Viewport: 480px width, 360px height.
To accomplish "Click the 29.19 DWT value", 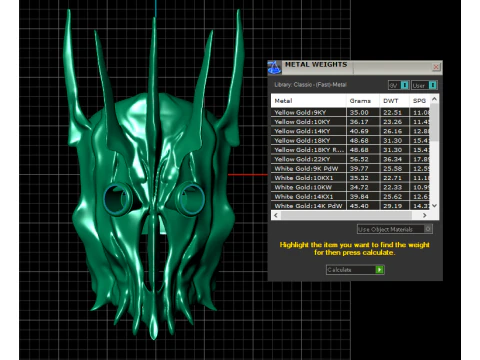I will [x=393, y=206].
